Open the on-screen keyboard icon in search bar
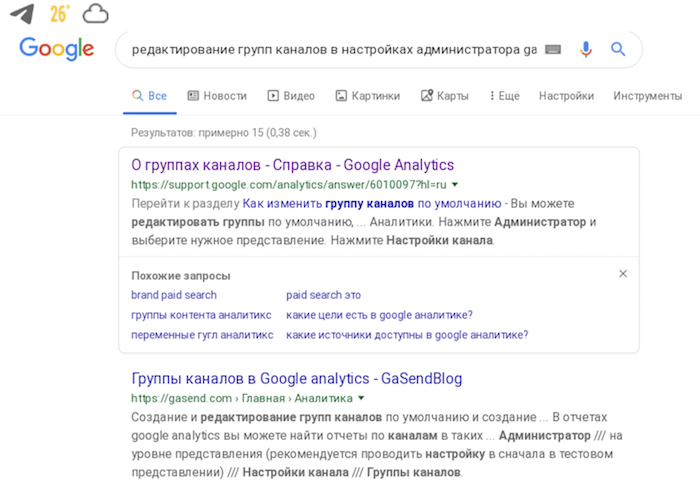The image size is (700, 501). point(553,49)
